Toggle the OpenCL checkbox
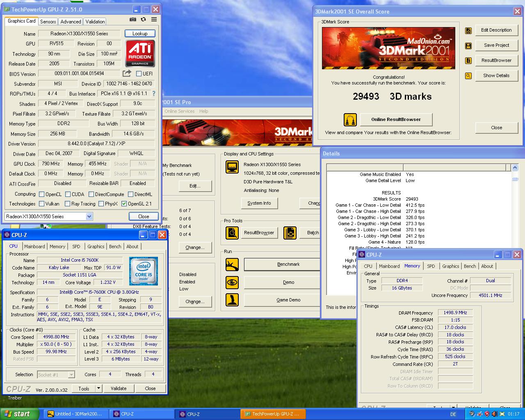The width and height of the screenshot is (525, 420). pos(41,194)
